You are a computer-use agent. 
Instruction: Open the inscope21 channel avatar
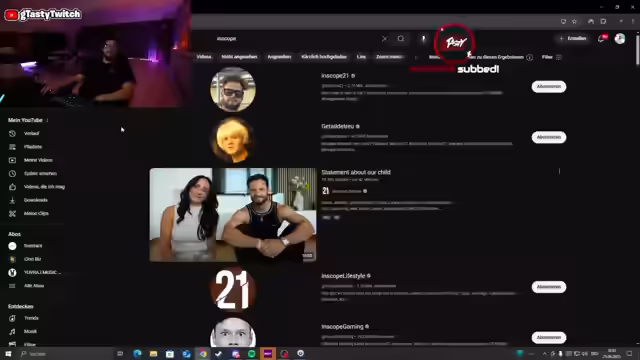pos(233,89)
